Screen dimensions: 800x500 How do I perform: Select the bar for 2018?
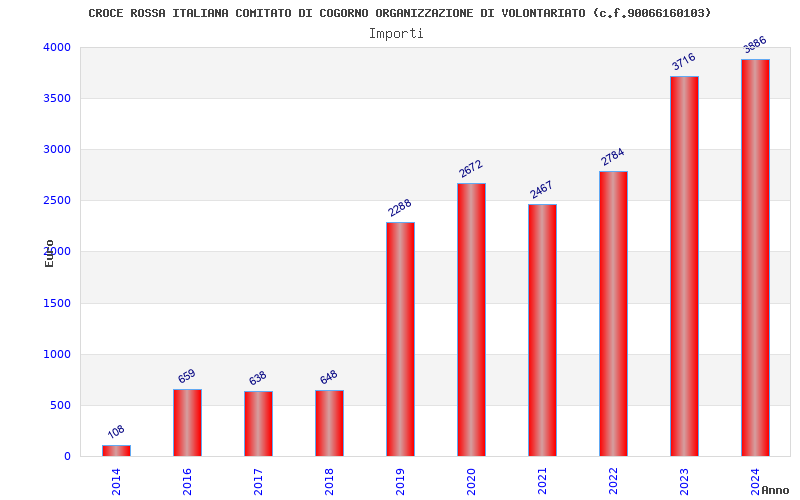329,423
